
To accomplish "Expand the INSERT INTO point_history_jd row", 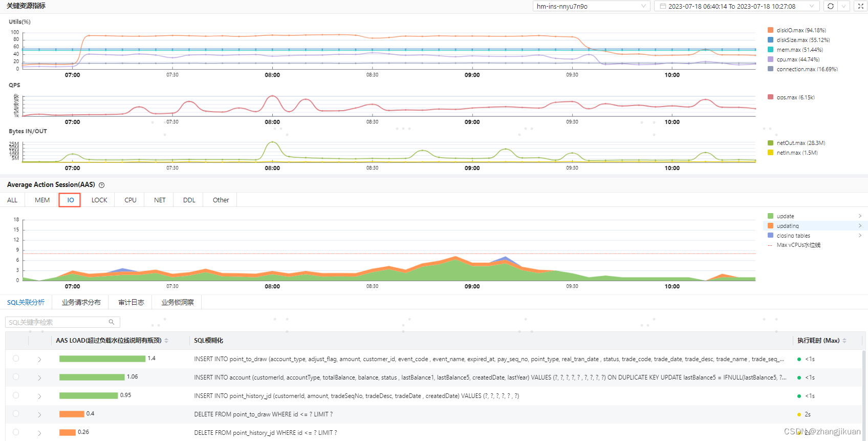I will 39,396.
